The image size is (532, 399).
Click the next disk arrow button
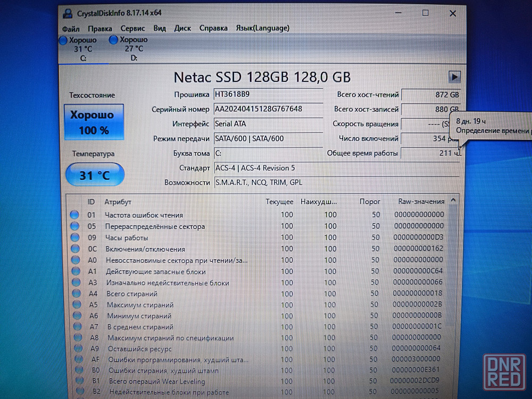(454, 77)
